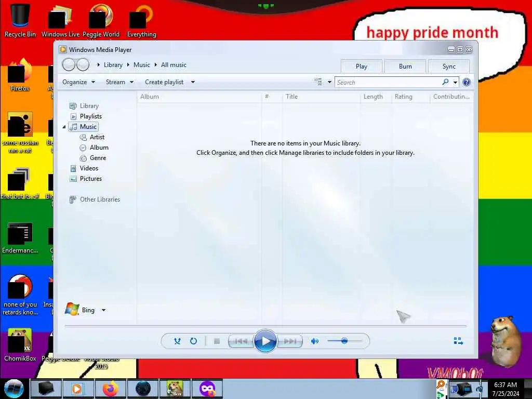Expand the arrow before Library breadcrumb
Image resolution: width=532 pixels, height=399 pixels.
(x=98, y=65)
